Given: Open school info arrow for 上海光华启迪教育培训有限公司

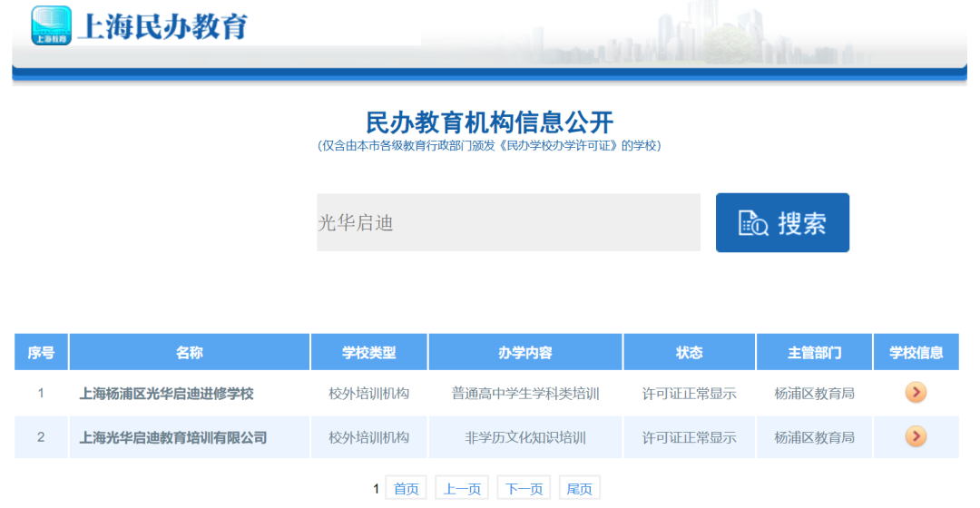Looking at the screenshot, I should coord(916,436).
